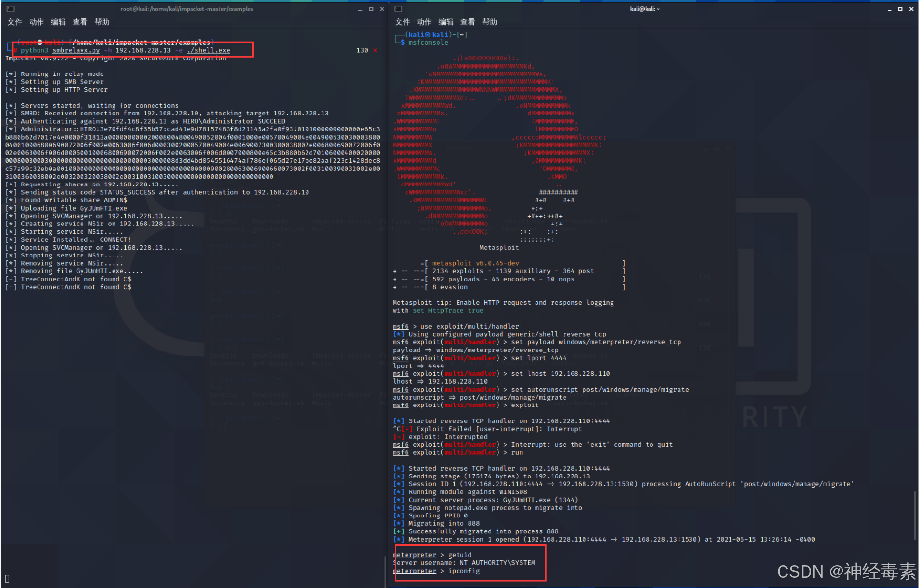The width and height of the screenshot is (919, 588).
Task: Maximize the right kali@kali terminal window
Action: pyautogui.click(x=900, y=9)
